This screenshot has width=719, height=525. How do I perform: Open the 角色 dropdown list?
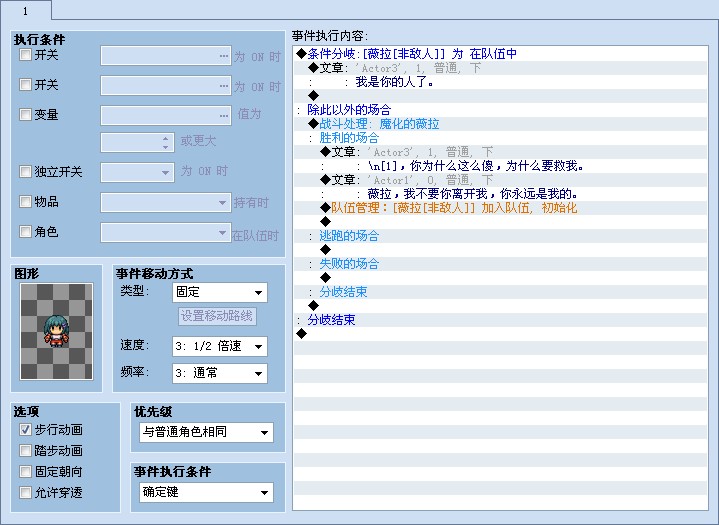click(166, 232)
